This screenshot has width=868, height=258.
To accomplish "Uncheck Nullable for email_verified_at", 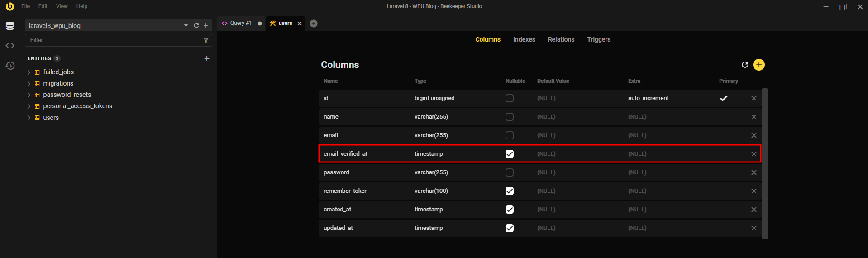I will [510, 154].
